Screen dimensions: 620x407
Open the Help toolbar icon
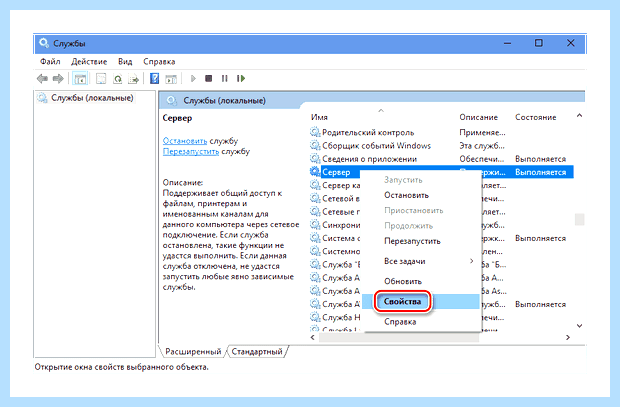point(154,78)
